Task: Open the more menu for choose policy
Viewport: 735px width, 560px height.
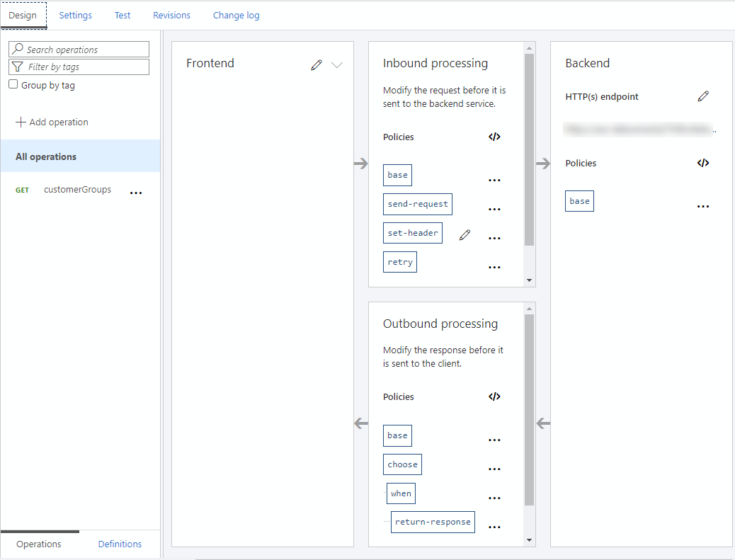Action: tap(494, 469)
